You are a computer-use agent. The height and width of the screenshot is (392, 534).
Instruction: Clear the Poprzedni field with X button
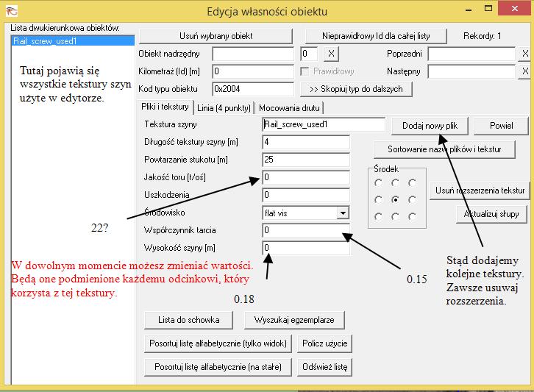[525, 54]
